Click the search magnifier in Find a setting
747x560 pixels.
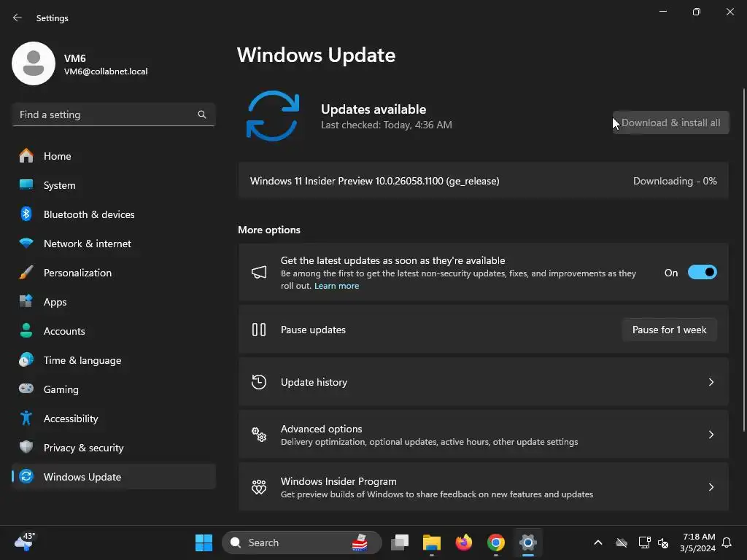pos(202,114)
